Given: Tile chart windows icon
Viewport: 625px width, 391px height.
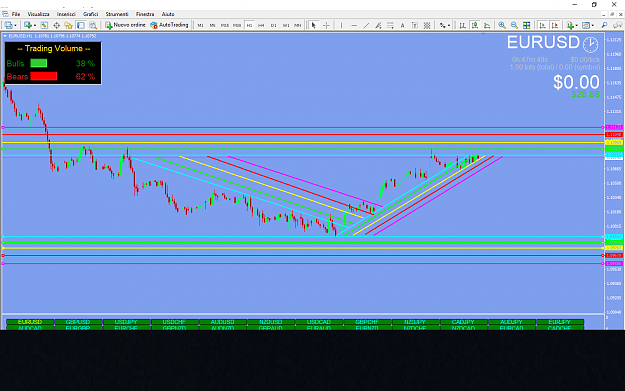Looking at the screenshot, I should point(527,25).
